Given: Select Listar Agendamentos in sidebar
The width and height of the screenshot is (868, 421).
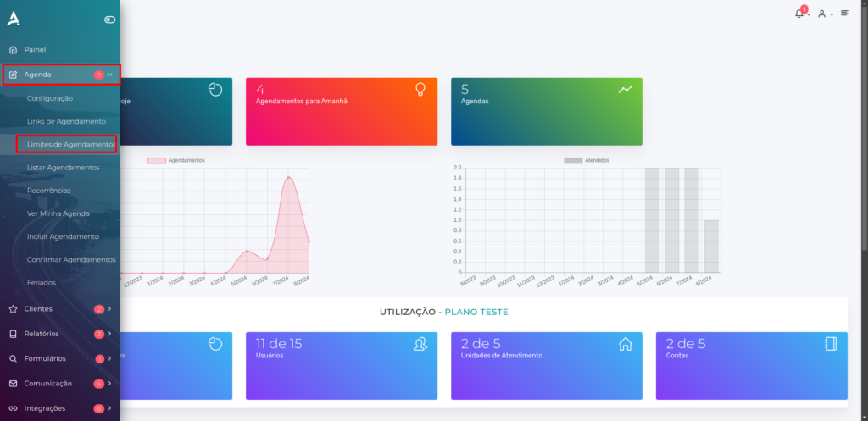Looking at the screenshot, I should pos(63,167).
